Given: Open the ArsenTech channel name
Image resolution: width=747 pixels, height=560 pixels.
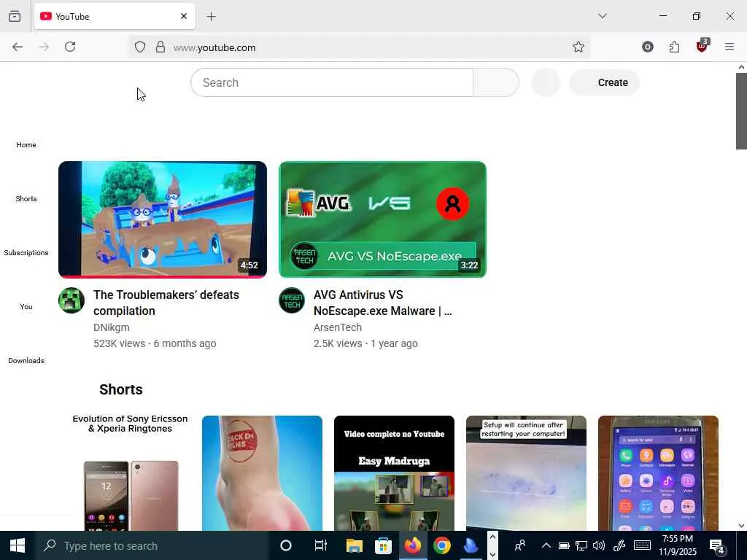Looking at the screenshot, I should 337,327.
